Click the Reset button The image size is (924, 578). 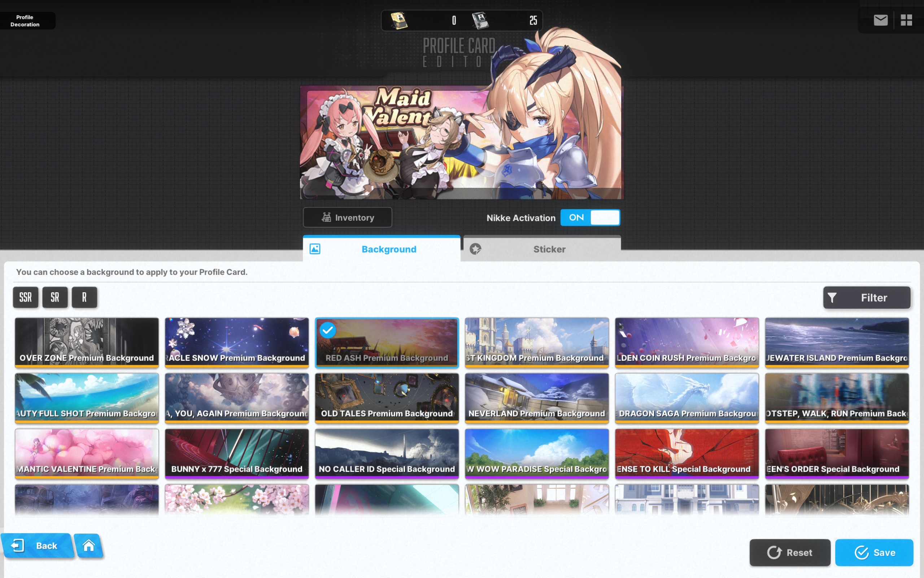click(x=790, y=552)
